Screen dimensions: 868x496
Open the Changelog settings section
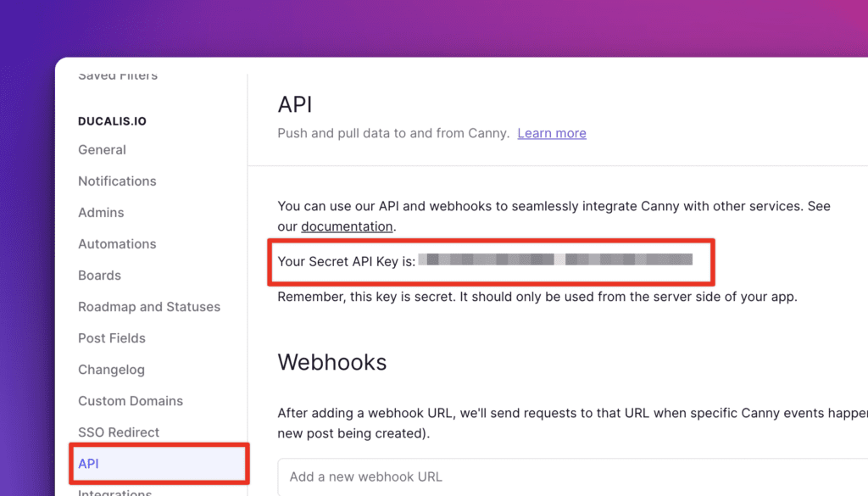pos(111,369)
